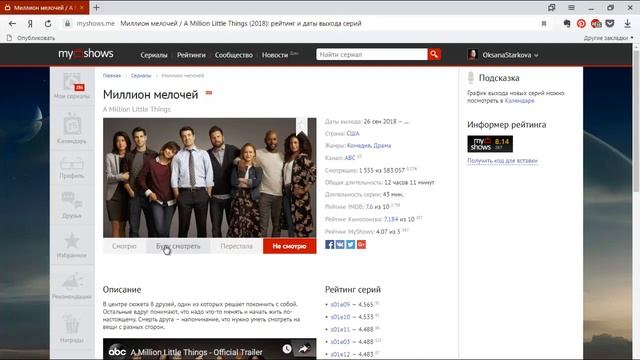This screenshot has height=360, width=640.
Task: Open the Сериалы menu item
Action: (x=154, y=55)
